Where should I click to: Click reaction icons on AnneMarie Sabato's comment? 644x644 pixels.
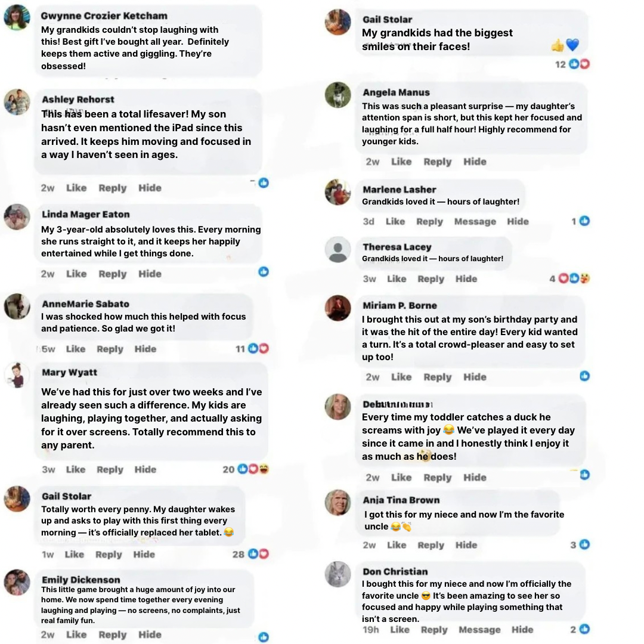[x=258, y=349]
